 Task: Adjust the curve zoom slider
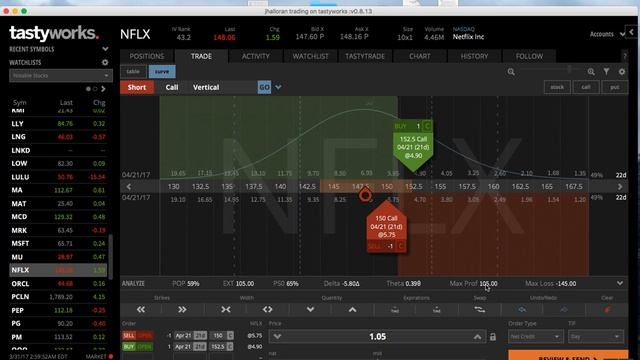pyautogui.click(x=569, y=70)
